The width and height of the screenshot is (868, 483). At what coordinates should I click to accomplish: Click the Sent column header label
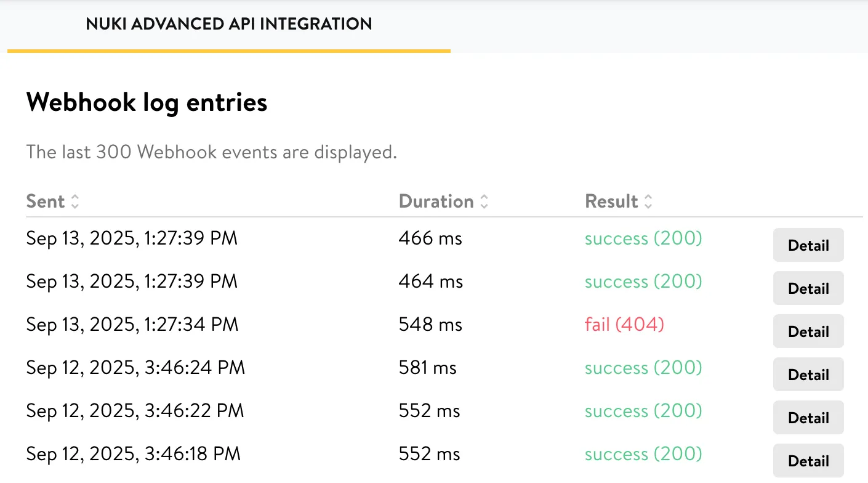(46, 201)
